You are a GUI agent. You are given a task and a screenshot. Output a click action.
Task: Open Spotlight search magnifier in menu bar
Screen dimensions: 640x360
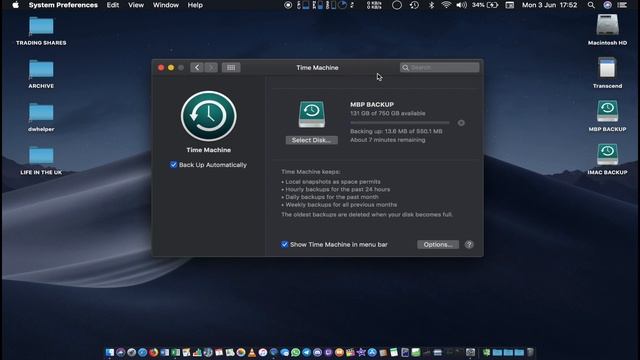(x=591, y=5)
